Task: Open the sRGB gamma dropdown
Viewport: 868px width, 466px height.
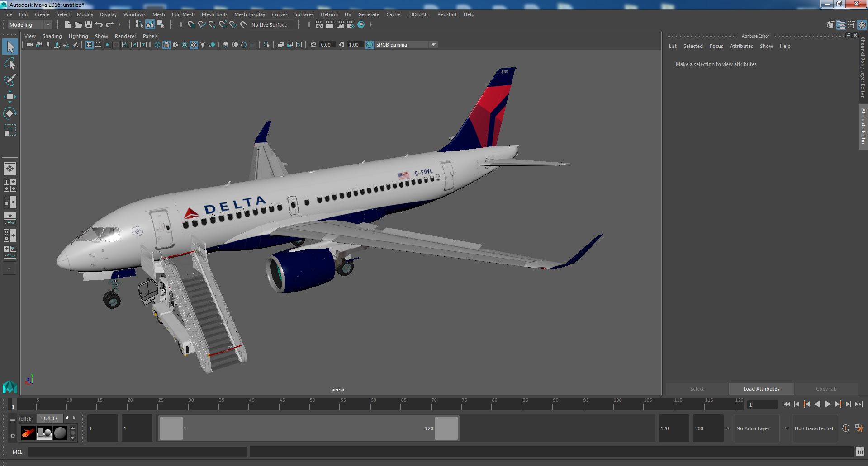Action: [x=406, y=45]
